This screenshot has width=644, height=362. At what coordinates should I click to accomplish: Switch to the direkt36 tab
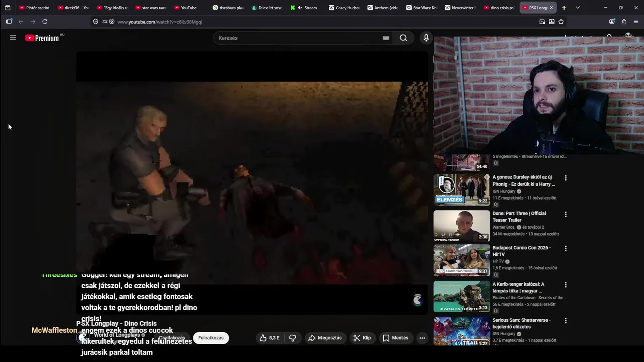[73, 8]
